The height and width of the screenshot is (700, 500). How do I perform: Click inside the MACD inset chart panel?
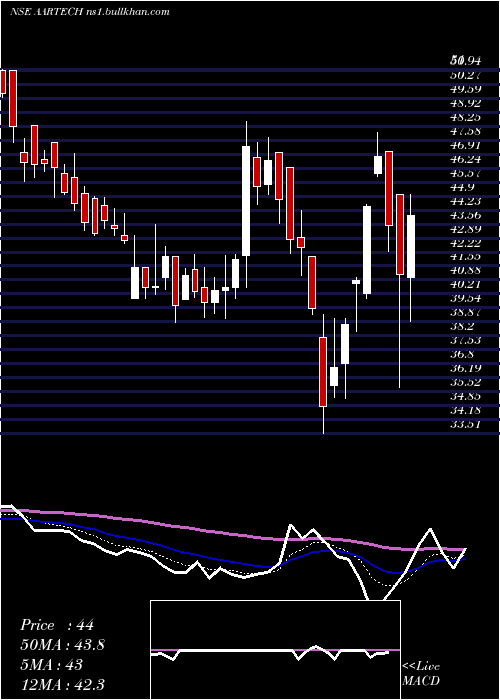275,650
